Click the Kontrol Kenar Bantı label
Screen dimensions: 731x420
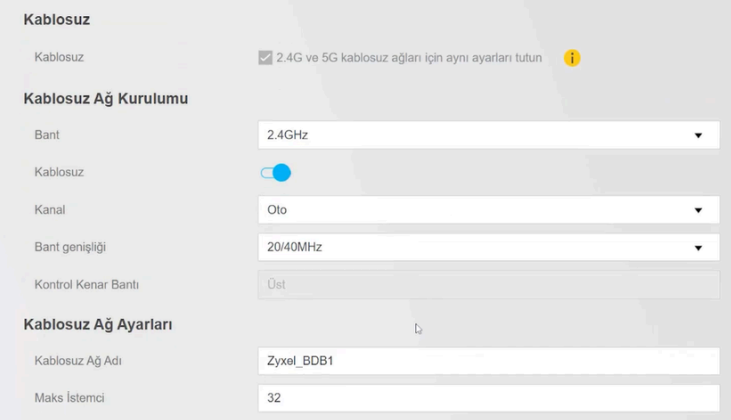coord(86,285)
